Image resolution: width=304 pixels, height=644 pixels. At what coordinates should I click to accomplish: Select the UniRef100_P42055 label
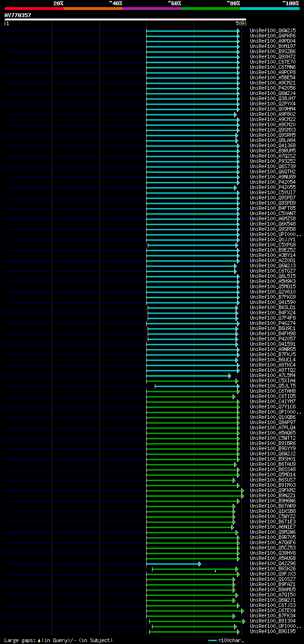273,188
